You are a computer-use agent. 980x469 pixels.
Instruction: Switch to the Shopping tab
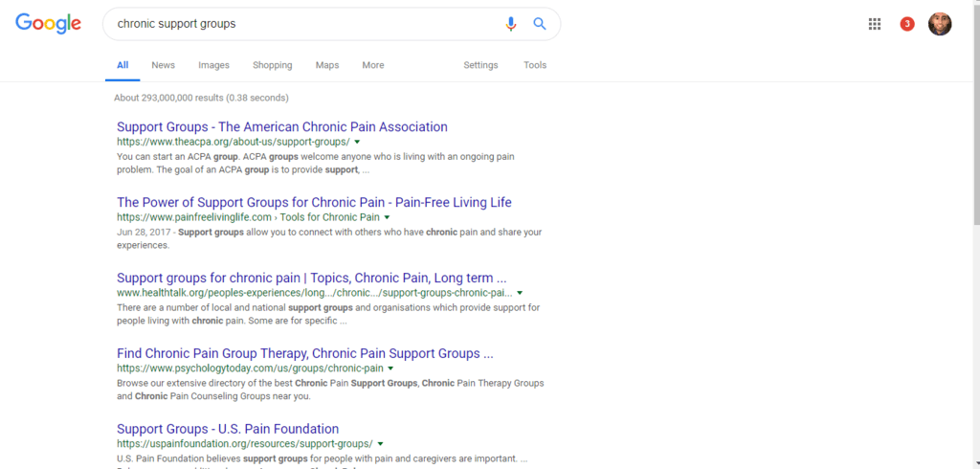(x=273, y=65)
